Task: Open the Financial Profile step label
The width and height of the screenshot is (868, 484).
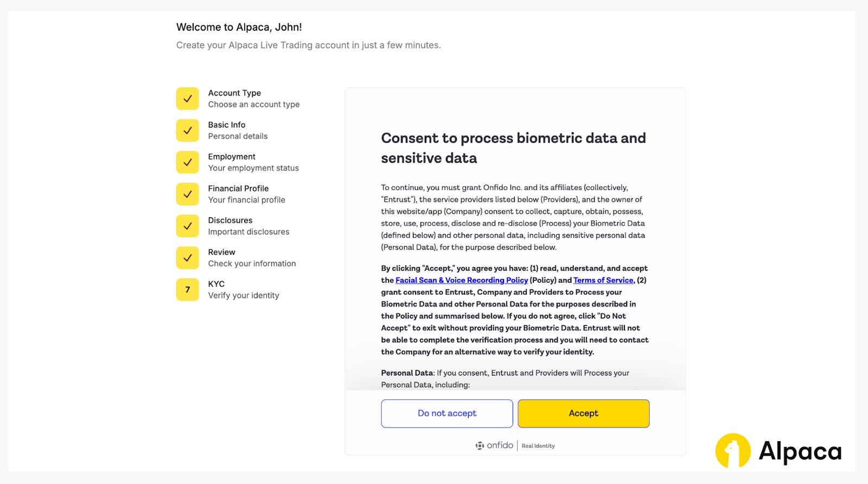Action: click(238, 189)
